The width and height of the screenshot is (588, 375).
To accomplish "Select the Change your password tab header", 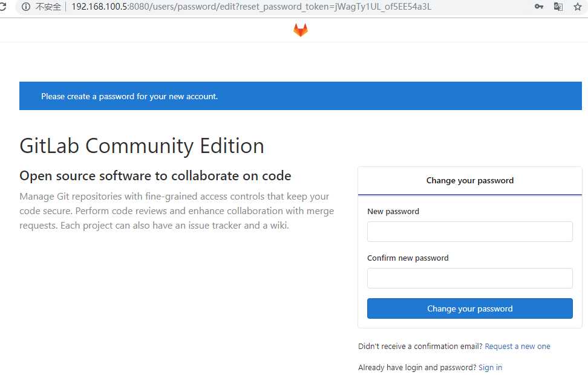I will coord(469,181).
